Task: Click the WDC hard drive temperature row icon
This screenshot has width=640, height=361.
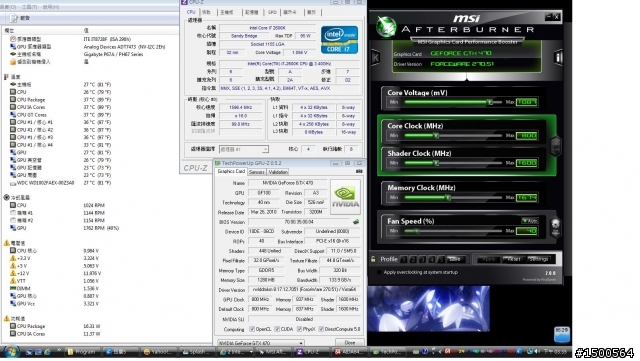Action: [x=13, y=183]
